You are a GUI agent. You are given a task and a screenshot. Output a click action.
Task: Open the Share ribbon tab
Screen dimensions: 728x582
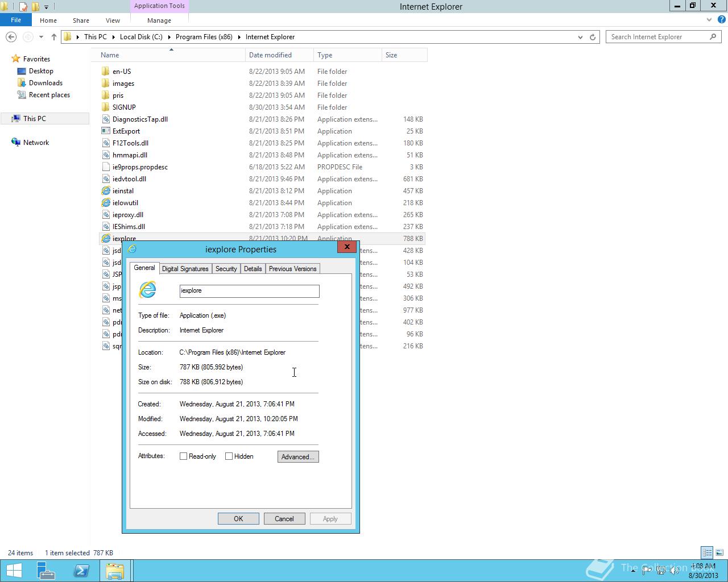point(81,20)
